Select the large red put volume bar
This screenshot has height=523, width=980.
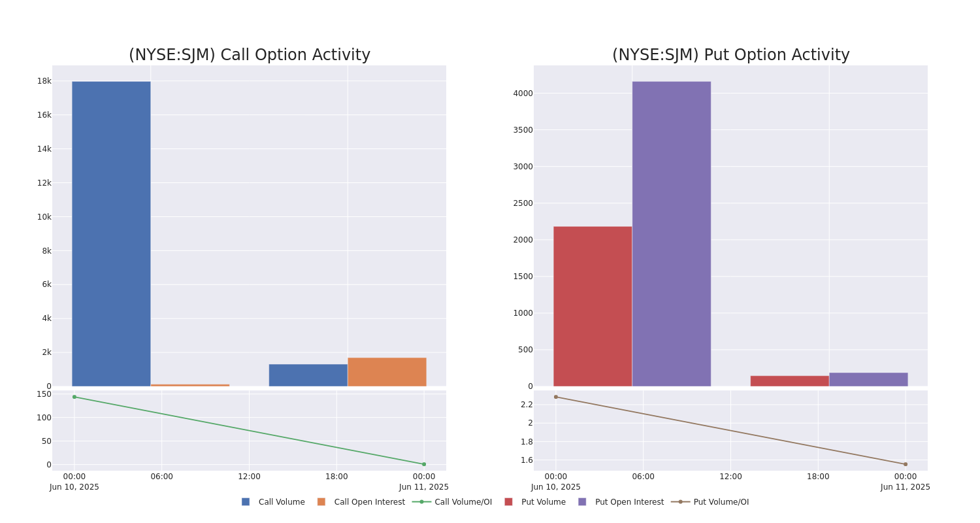[x=593, y=307]
